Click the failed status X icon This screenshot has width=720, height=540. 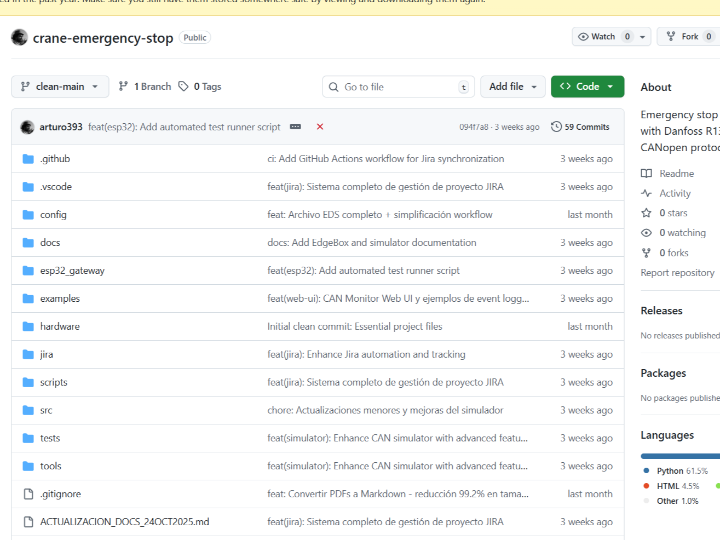coord(320,127)
